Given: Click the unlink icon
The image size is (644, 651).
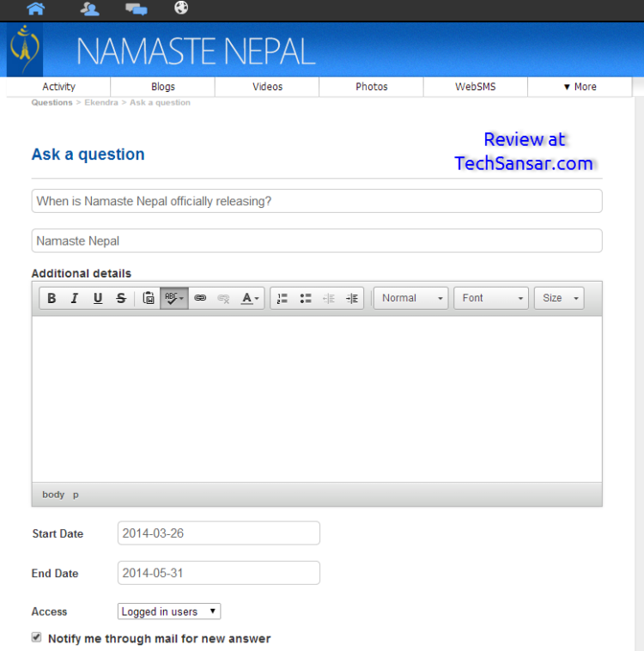Looking at the screenshot, I should (x=223, y=298).
